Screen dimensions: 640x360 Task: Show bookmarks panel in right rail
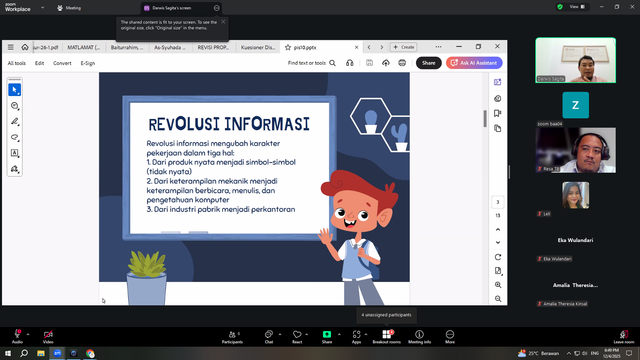pyautogui.click(x=498, y=113)
